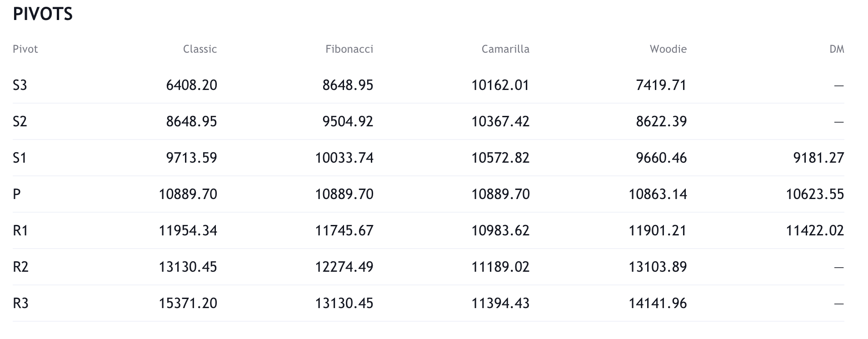Image resolution: width=868 pixels, height=339 pixels.
Task: Click DM R1 value 11422.02
Action: pyautogui.click(x=814, y=230)
